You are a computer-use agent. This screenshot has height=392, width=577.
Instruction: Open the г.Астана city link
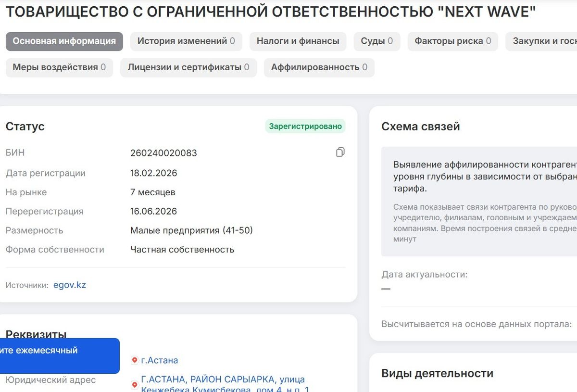pyautogui.click(x=159, y=360)
